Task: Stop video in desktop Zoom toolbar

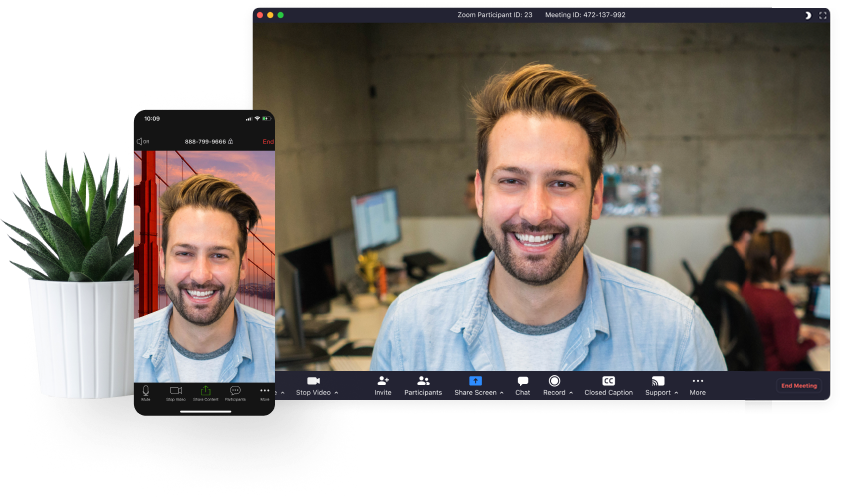Action: 313,386
